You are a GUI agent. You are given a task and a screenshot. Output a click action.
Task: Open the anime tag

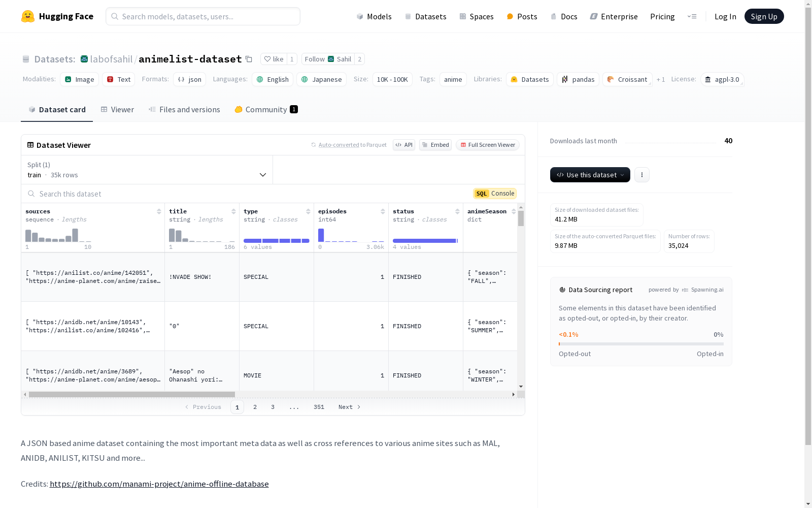(x=453, y=79)
